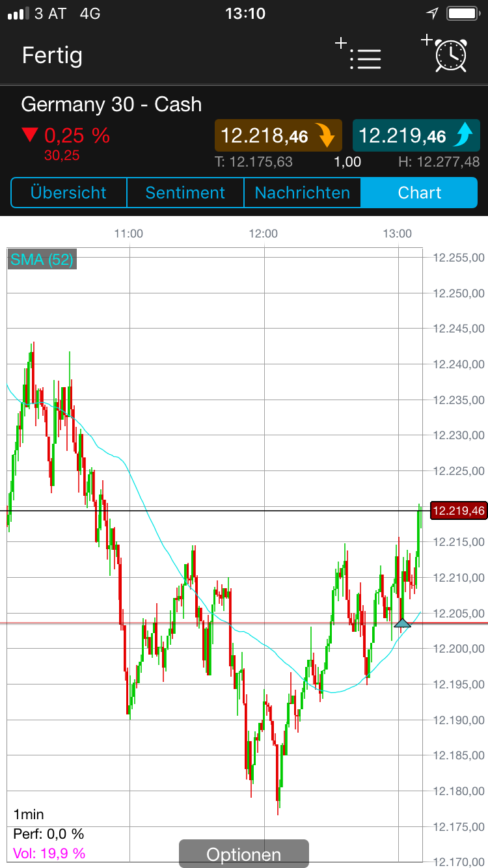Tap the red down-triangle change indicator
488x868 pixels.
coord(30,135)
